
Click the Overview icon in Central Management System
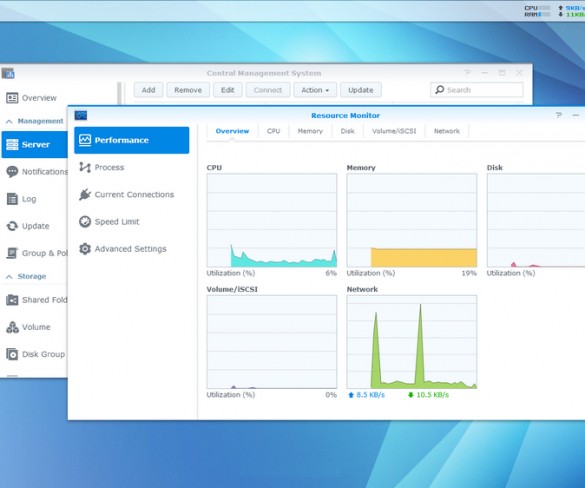tap(12, 98)
